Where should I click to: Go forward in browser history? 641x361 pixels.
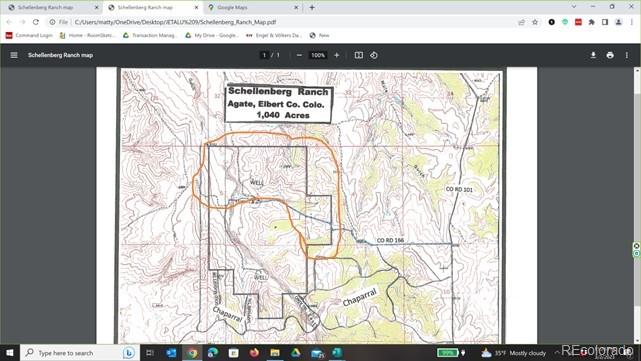tap(22, 22)
